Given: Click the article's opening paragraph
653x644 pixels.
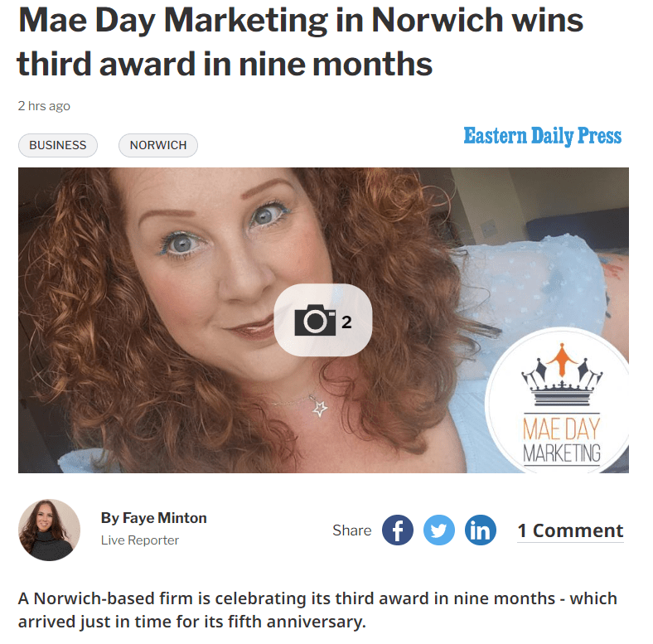Looking at the screenshot, I should coord(317,610).
